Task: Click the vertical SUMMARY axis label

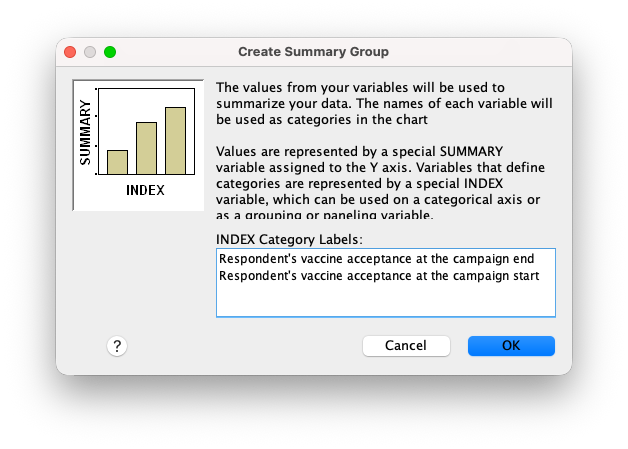Action: pos(85,133)
